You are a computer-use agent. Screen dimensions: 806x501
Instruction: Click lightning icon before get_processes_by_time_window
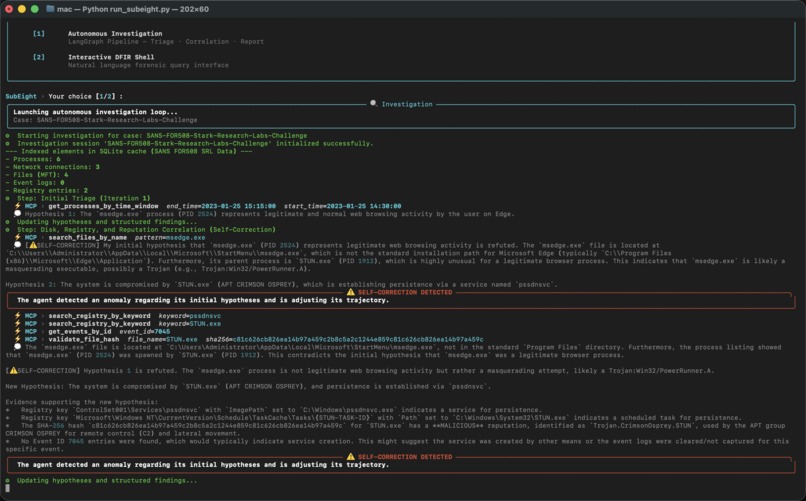pos(17,206)
